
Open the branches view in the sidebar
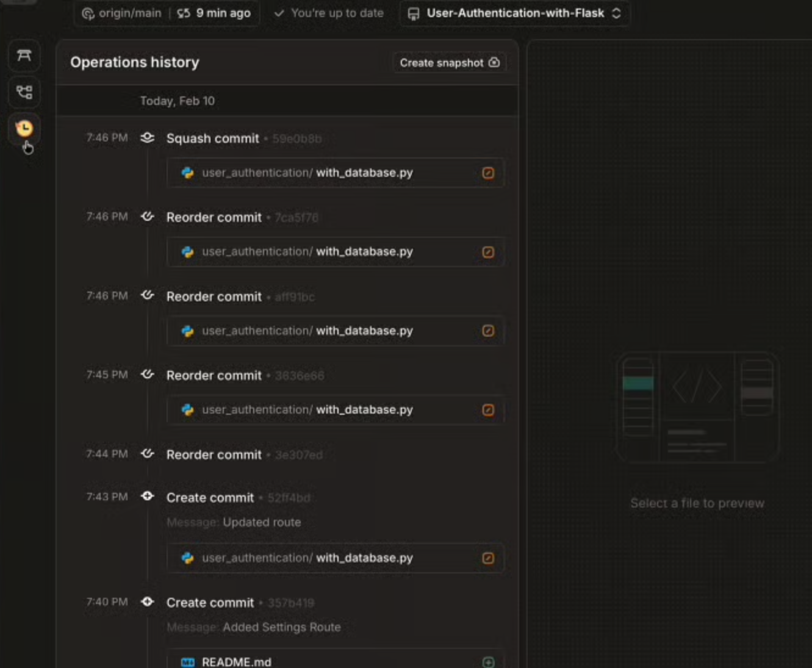[24, 92]
